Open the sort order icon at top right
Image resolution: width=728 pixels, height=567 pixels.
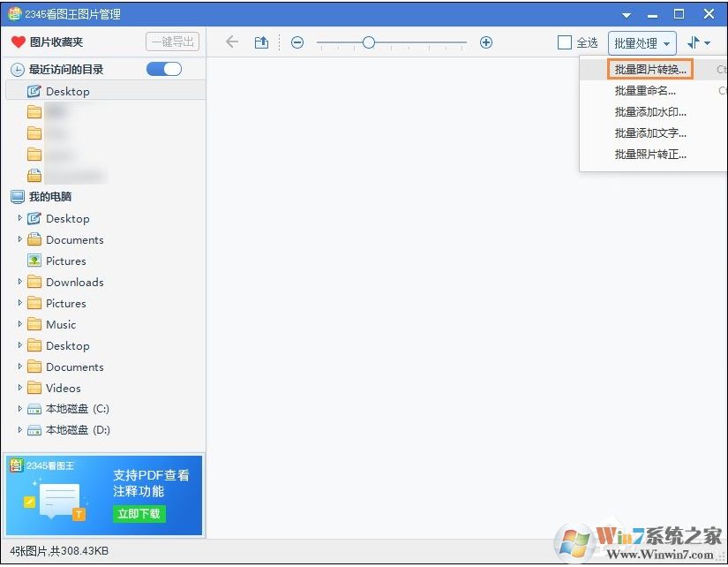point(698,42)
